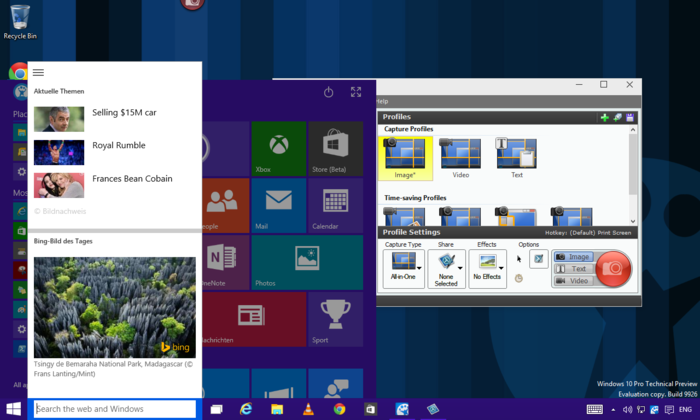Toggle the preview in editor option
Screen dimensions: 700x420
pyautogui.click(x=539, y=259)
